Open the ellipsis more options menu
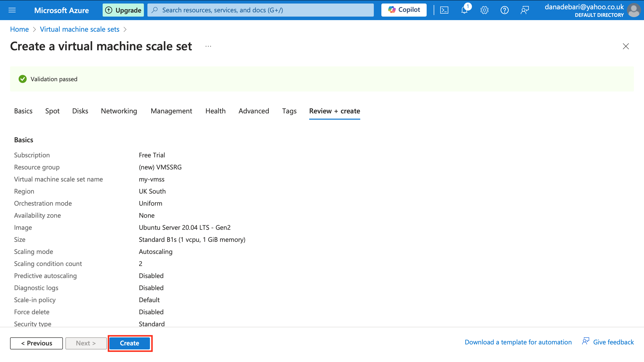Image resolution: width=644 pixels, height=362 pixels. (x=208, y=46)
